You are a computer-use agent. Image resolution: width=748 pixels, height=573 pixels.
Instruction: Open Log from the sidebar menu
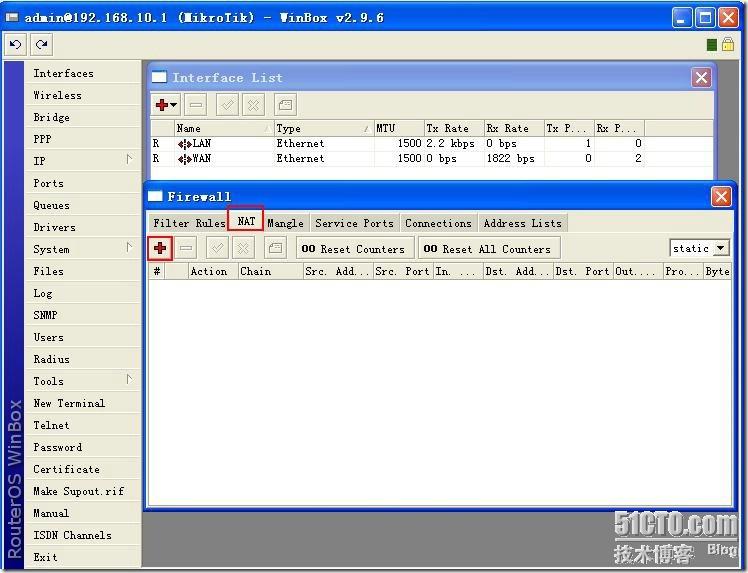coord(83,293)
